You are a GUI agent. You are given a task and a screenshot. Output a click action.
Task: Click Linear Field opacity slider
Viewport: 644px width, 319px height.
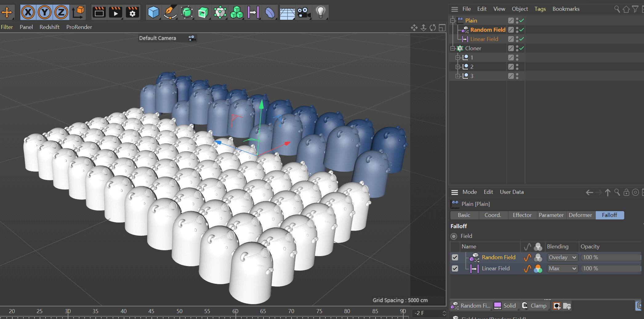pyautogui.click(x=611, y=268)
